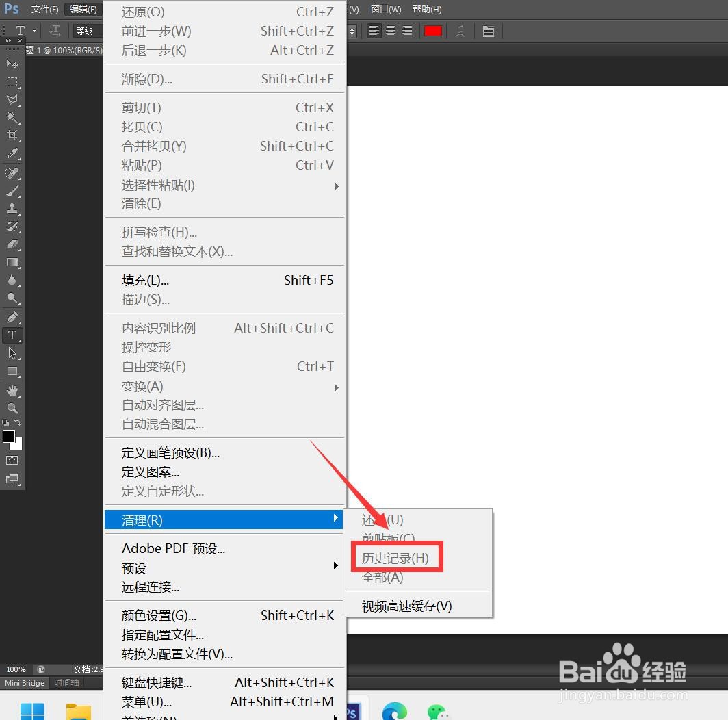Open 键盘快捷键... settings
Screen dimensions: 728x720
(x=224, y=682)
